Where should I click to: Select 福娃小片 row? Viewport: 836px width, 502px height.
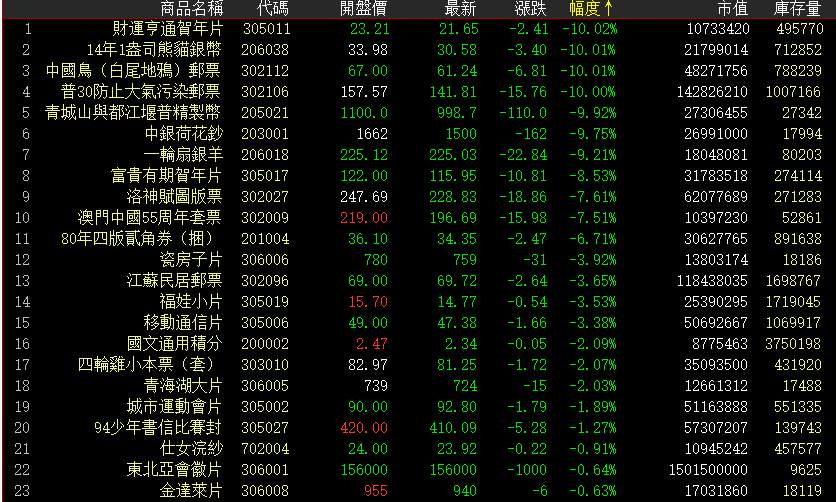tap(418, 302)
